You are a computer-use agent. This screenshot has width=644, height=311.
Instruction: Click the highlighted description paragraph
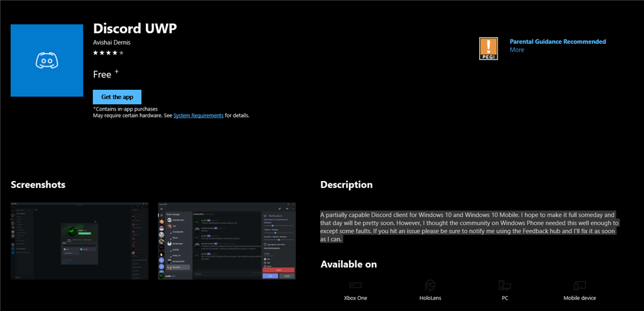click(x=469, y=227)
